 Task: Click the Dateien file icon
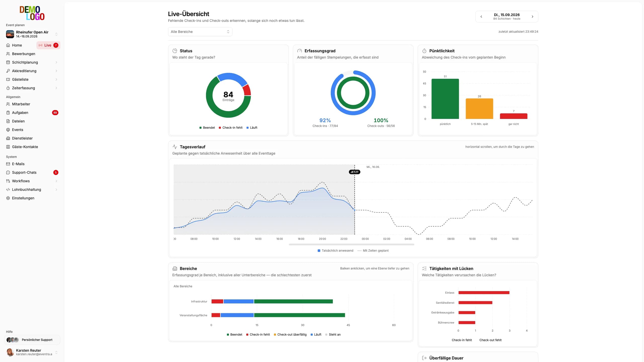(8, 121)
